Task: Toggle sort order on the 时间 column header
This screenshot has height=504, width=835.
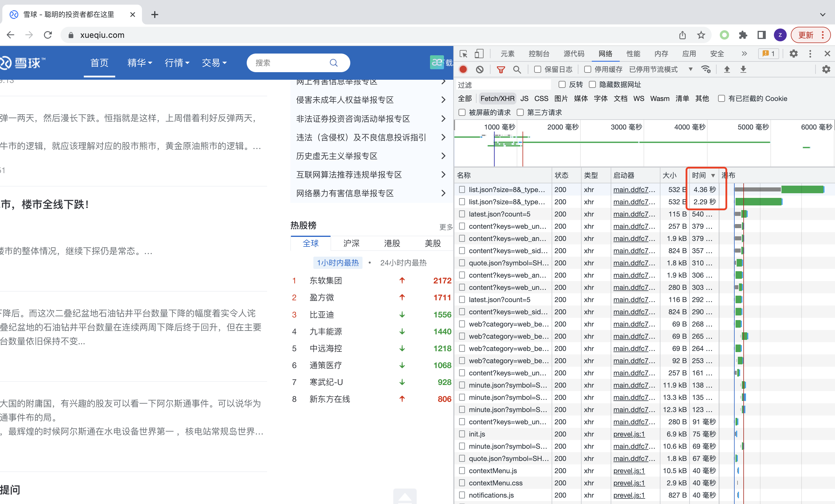Action: pos(703,175)
